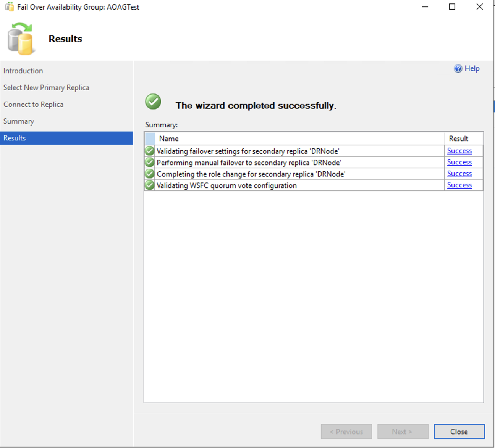Click the Close button
Viewport: 495px width, 448px height.
459,432
